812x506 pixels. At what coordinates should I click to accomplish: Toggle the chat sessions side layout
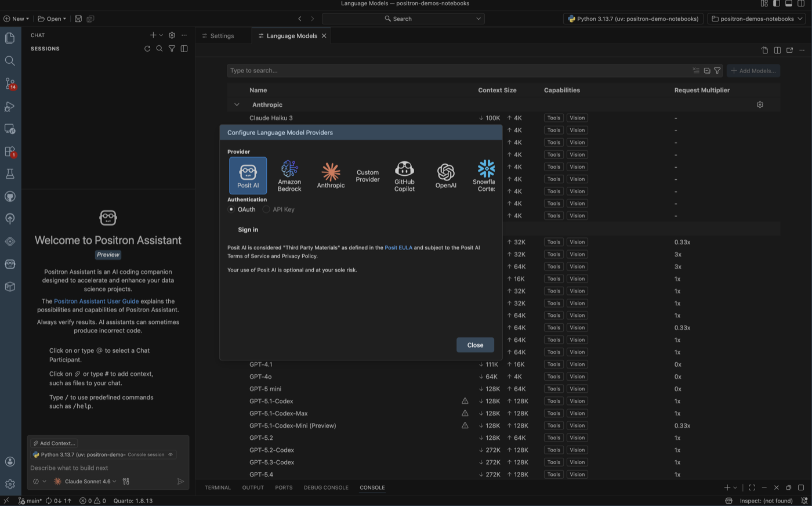coord(184,49)
